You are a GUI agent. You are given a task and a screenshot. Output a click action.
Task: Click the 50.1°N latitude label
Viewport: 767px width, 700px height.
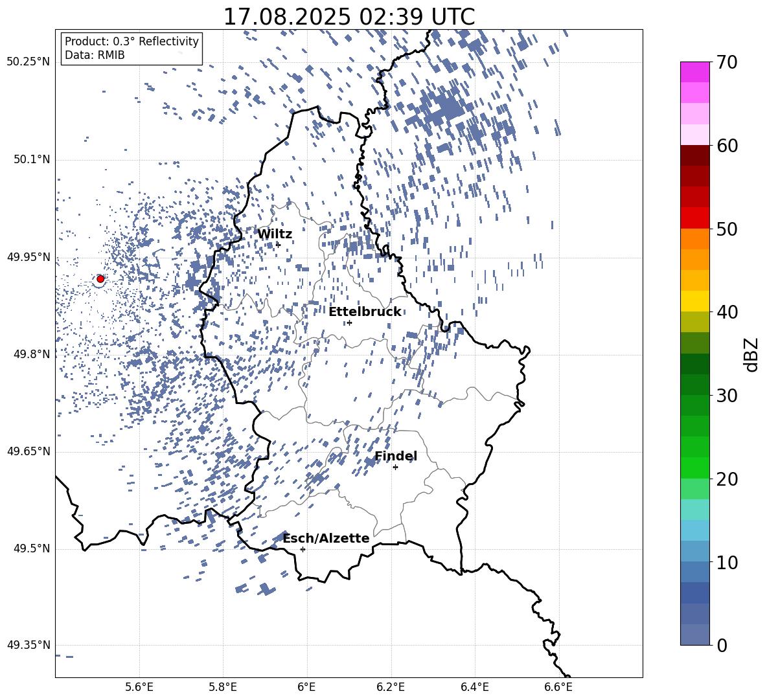[x=32, y=159]
